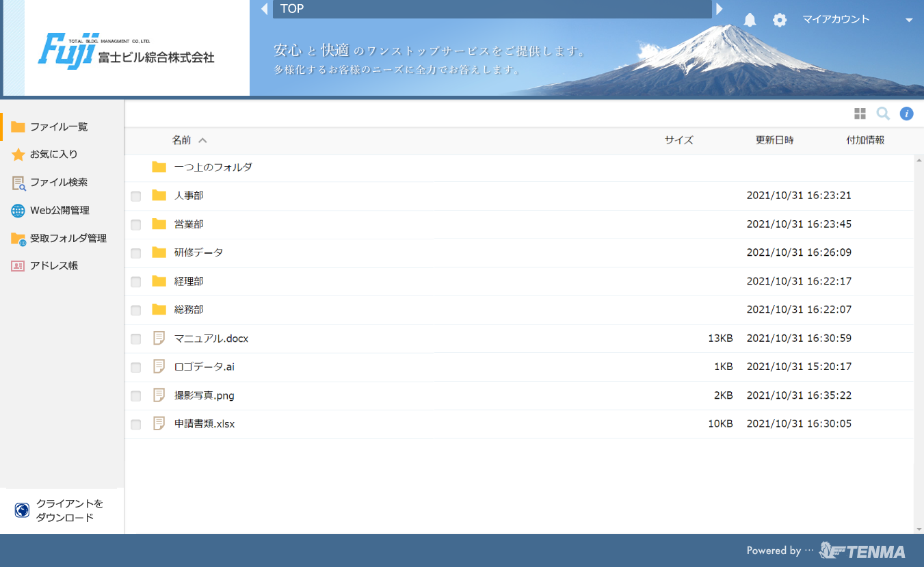Click the star icon for お気に入り
This screenshot has height=567, width=924.
[x=18, y=155]
